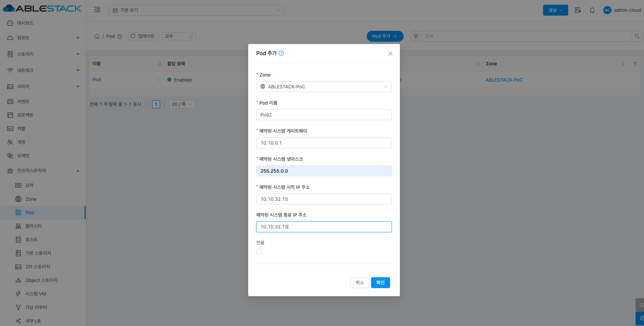This screenshot has height=326, width=644.
Task: Open the notifications bell
Action: 592,10
